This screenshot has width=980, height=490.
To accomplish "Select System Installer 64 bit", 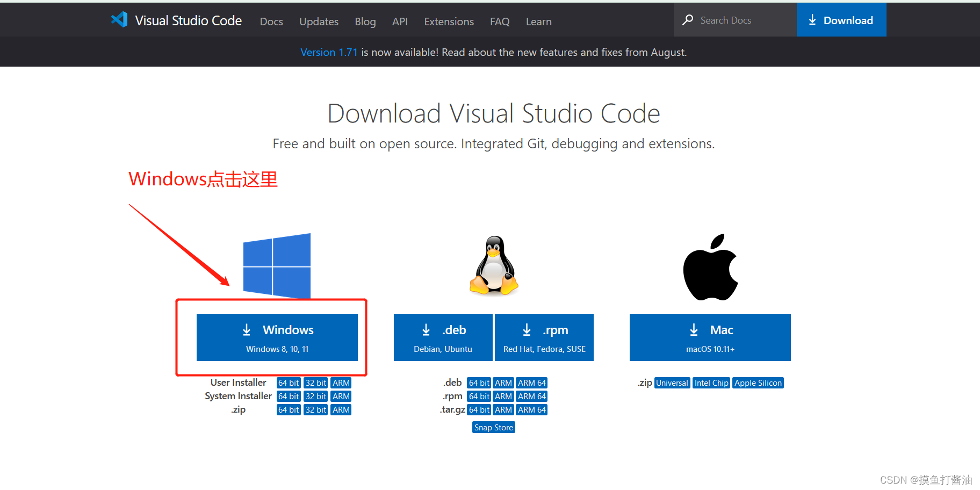I will pos(289,396).
